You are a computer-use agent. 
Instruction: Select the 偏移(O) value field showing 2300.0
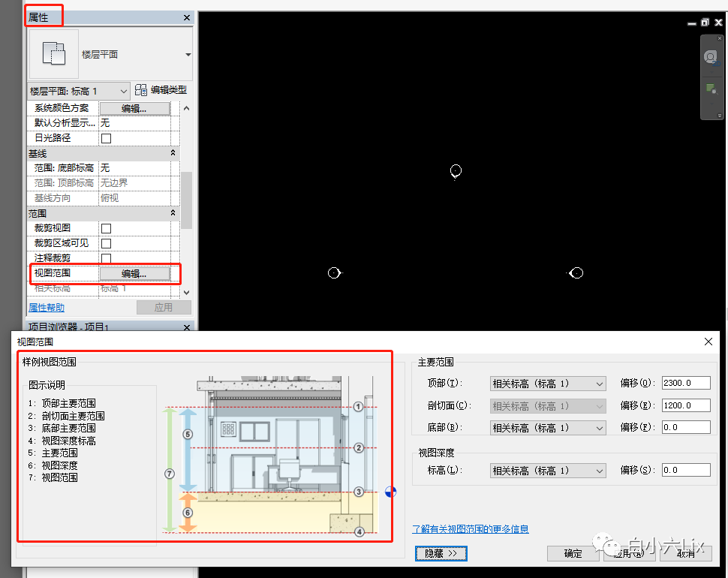click(685, 383)
